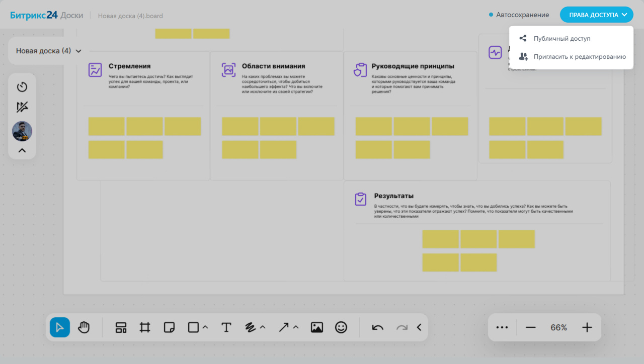Click the Результаты clipboard icon

click(361, 199)
